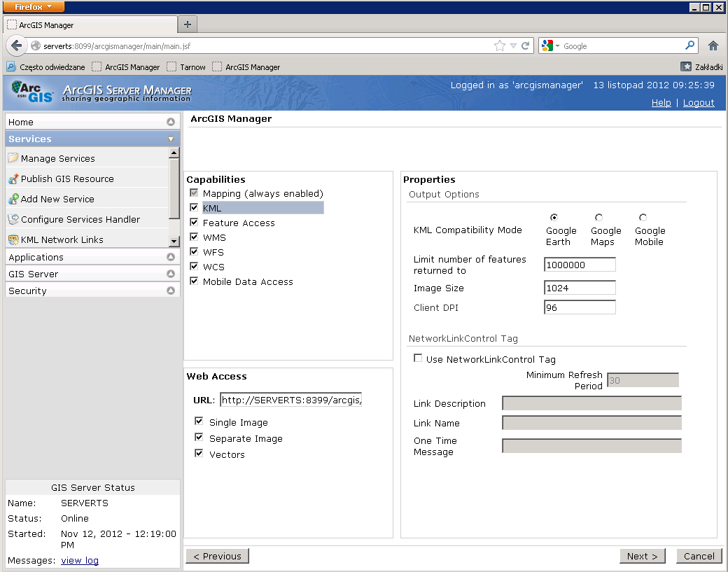Screen dimensions: 728x572
Task: Select Google Mobile compatibility mode radio
Action: (x=643, y=217)
